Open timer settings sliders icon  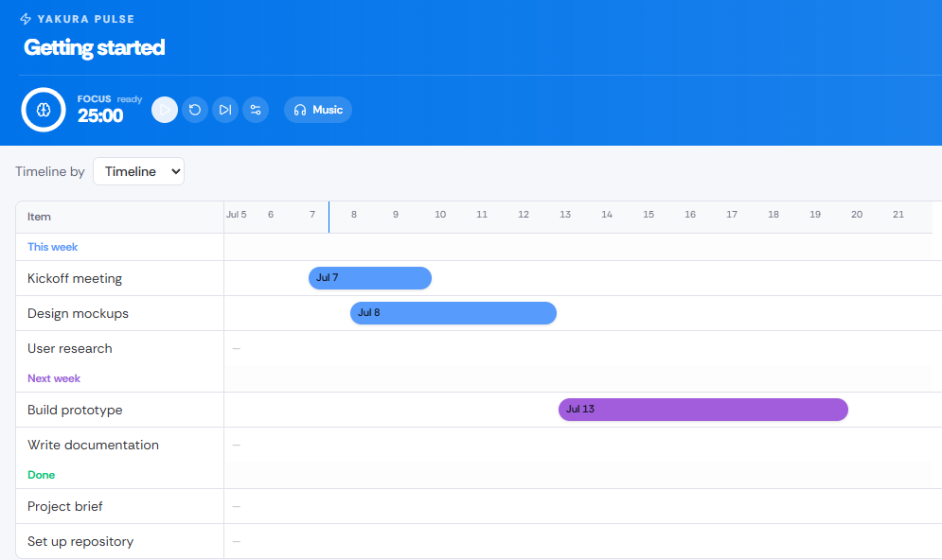(256, 110)
